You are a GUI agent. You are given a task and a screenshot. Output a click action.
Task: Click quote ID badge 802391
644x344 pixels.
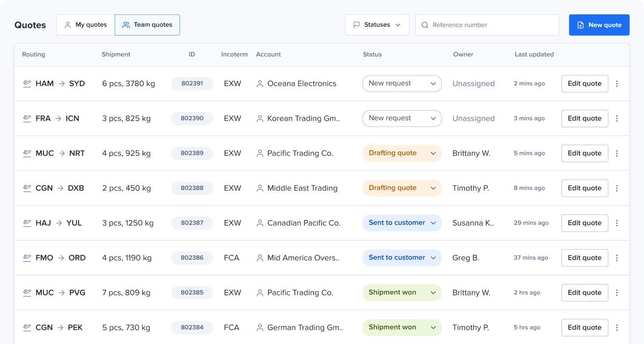click(x=192, y=84)
